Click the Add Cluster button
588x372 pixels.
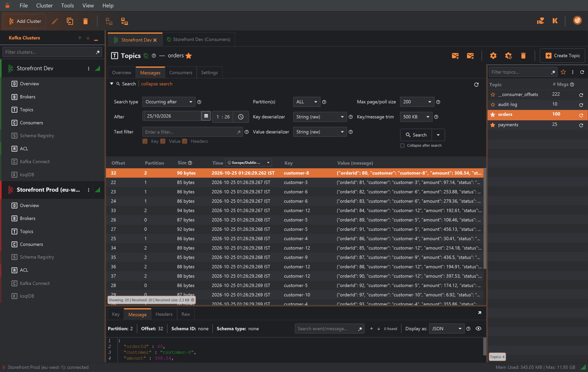[x=24, y=21]
